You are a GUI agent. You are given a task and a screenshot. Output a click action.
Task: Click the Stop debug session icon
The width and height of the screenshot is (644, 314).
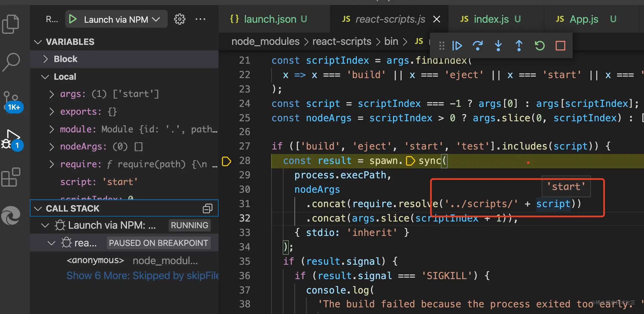pos(559,45)
